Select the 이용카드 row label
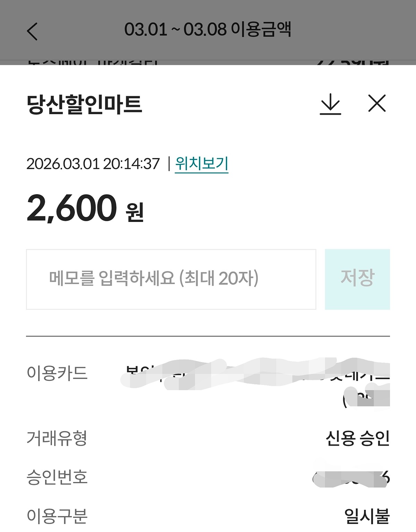 pyautogui.click(x=57, y=373)
